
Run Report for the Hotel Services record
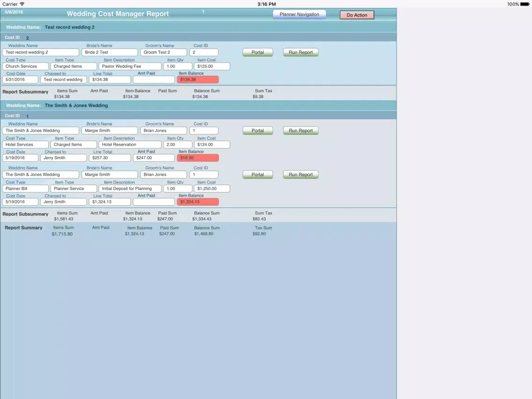[x=301, y=131]
